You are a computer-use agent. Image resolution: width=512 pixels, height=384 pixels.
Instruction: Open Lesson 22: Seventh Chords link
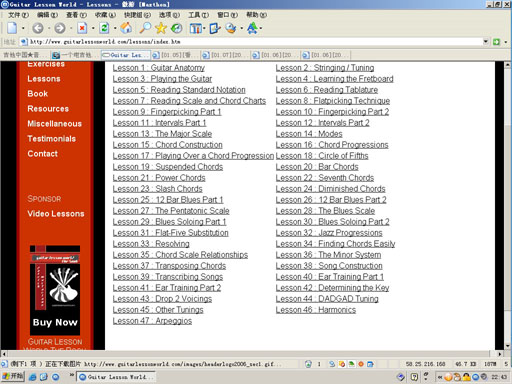click(x=325, y=178)
